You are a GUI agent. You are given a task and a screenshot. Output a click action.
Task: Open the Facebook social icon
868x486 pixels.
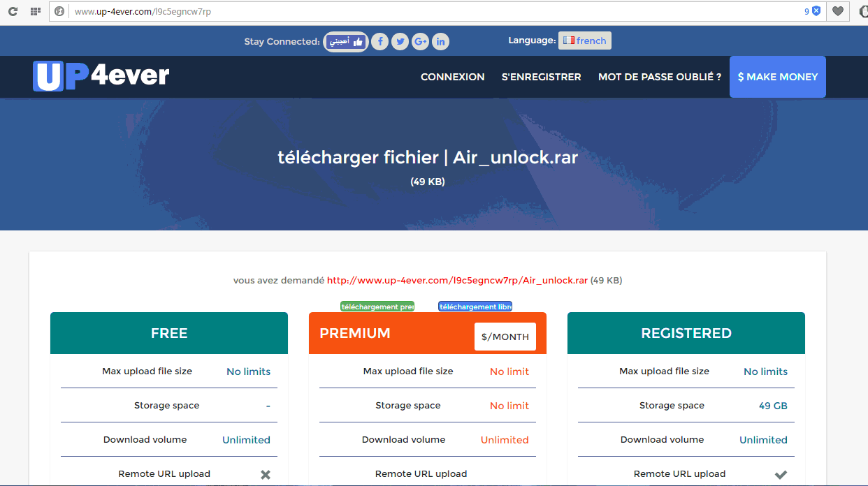(x=379, y=42)
